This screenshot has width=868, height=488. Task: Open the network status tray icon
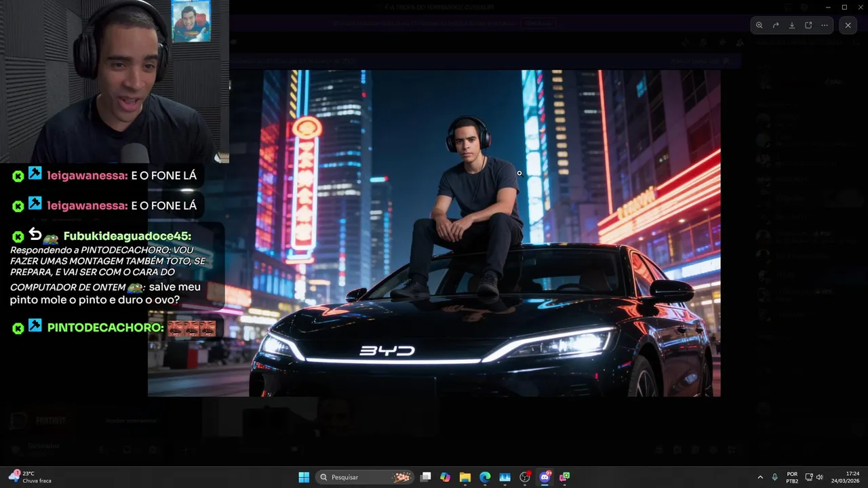tap(809, 477)
